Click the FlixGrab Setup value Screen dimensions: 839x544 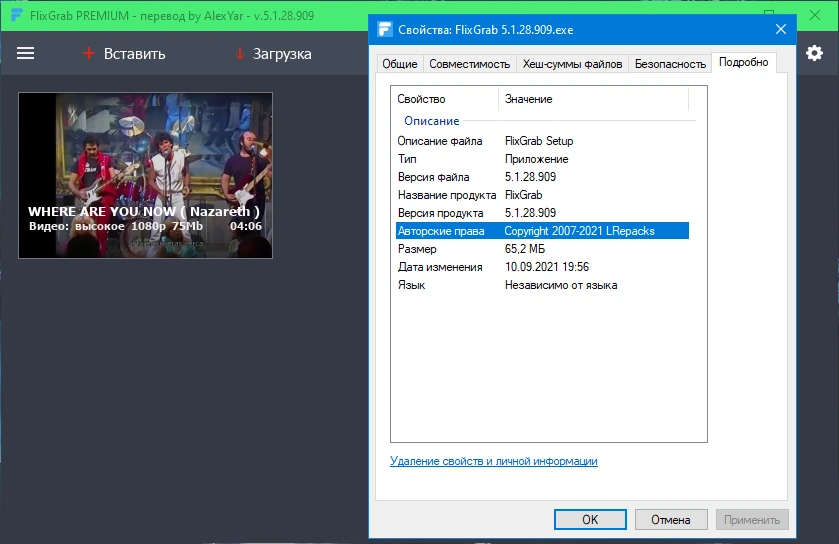click(x=539, y=141)
